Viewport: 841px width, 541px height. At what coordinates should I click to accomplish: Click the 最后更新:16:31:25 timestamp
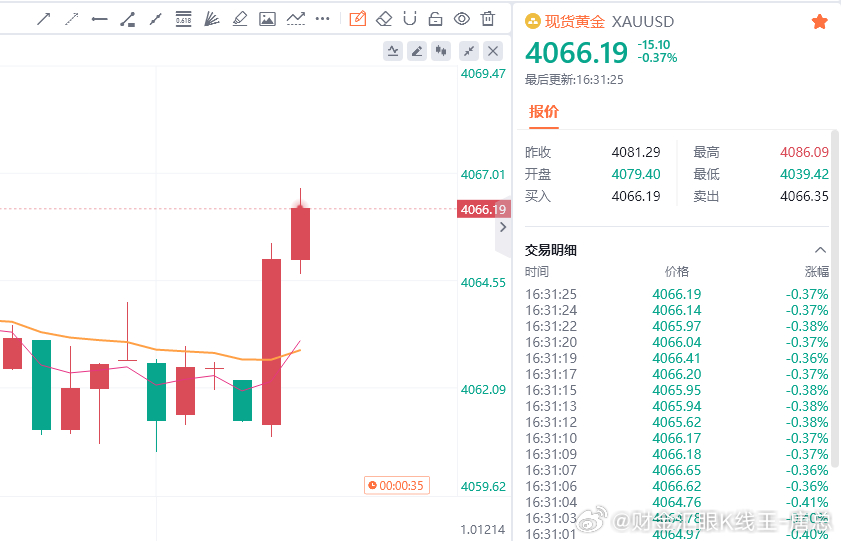point(574,80)
